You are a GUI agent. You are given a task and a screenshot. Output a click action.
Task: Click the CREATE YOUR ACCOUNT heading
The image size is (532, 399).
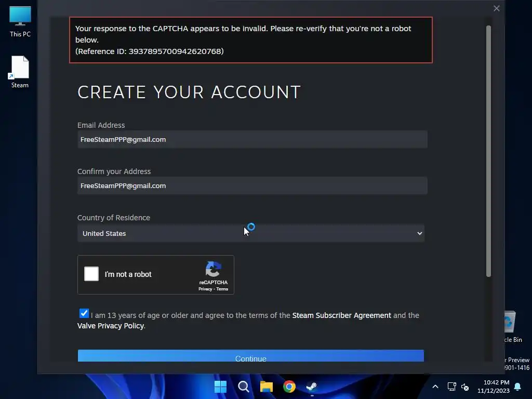[x=189, y=92]
